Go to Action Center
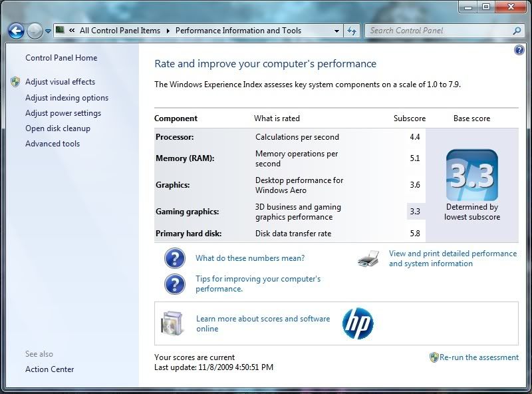 50,369
